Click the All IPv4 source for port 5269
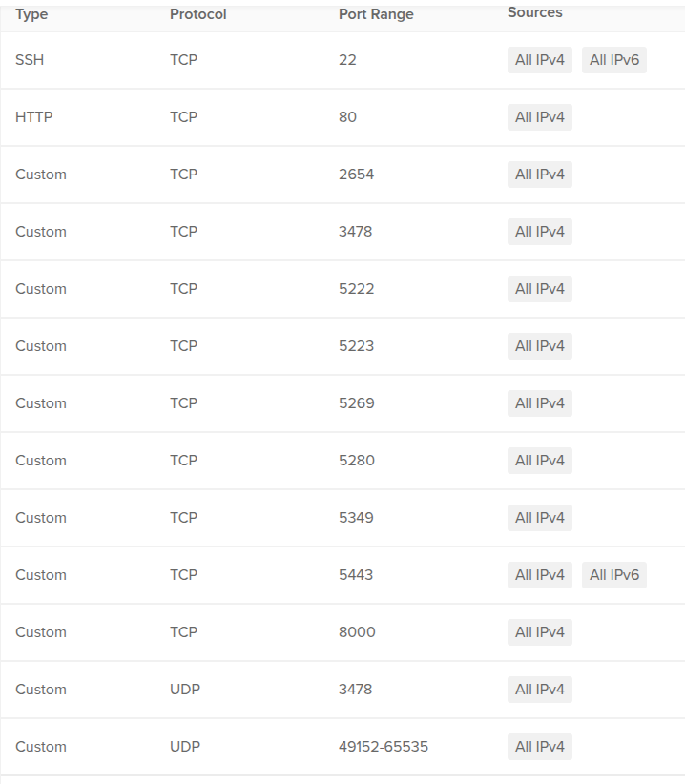Image resolution: width=685 pixels, height=784 pixels. [539, 403]
